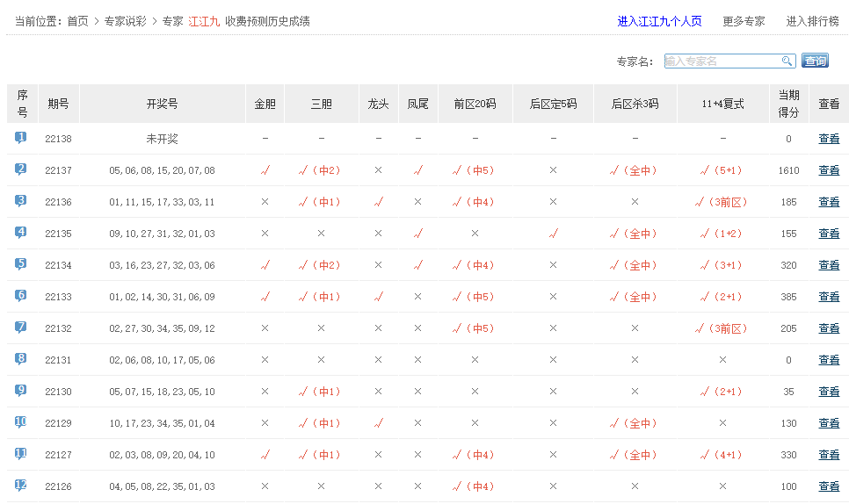Open 查看 link for issue 22131

pyautogui.click(x=829, y=360)
